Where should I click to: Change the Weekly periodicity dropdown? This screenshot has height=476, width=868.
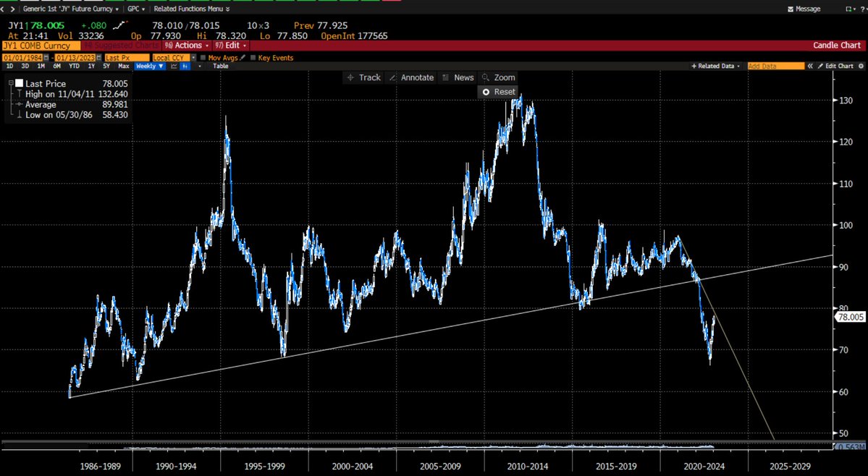pyautogui.click(x=149, y=67)
